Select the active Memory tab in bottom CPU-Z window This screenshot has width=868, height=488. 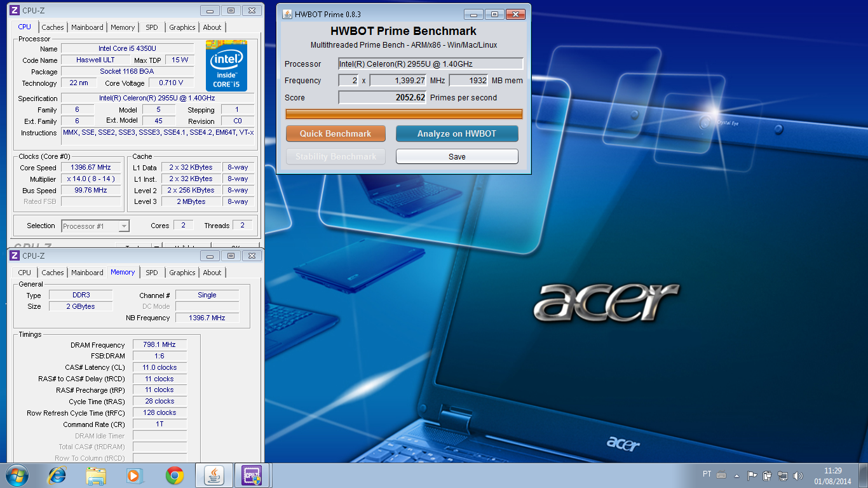pos(123,272)
